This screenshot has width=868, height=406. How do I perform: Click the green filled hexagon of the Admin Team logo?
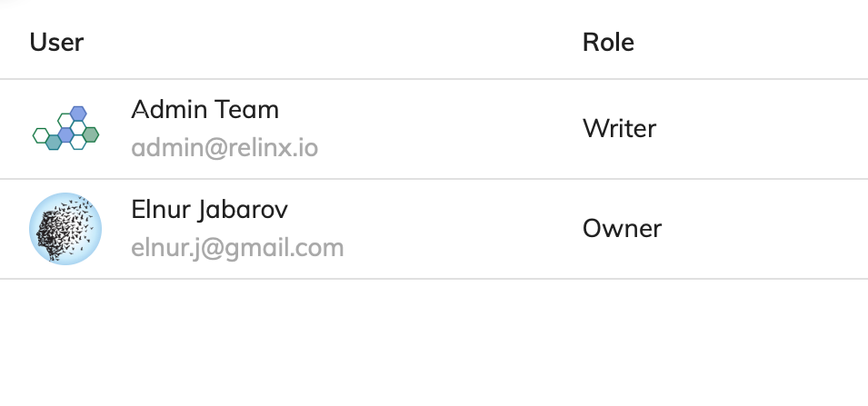click(90, 134)
